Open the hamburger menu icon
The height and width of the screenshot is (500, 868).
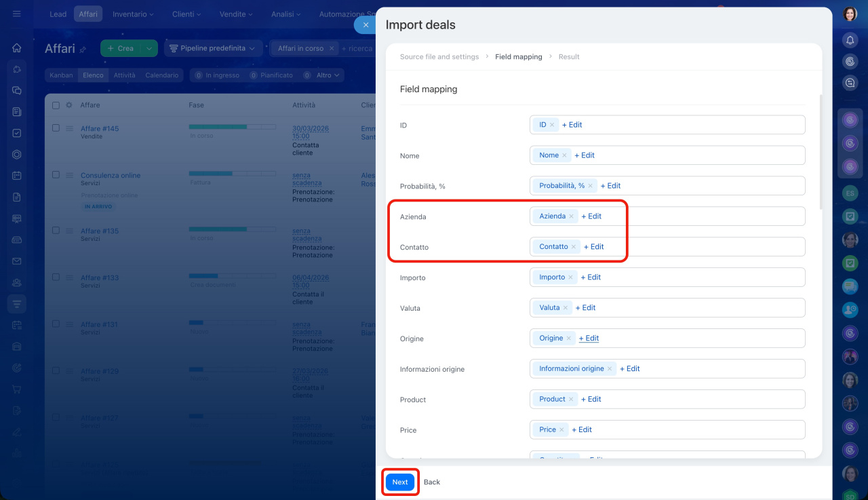pyautogui.click(x=17, y=14)
